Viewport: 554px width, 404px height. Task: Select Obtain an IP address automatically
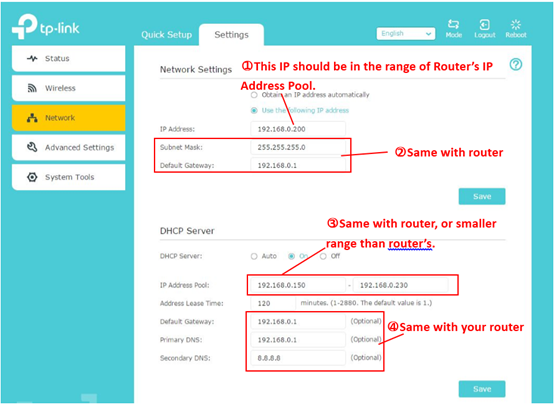[254, 95]
